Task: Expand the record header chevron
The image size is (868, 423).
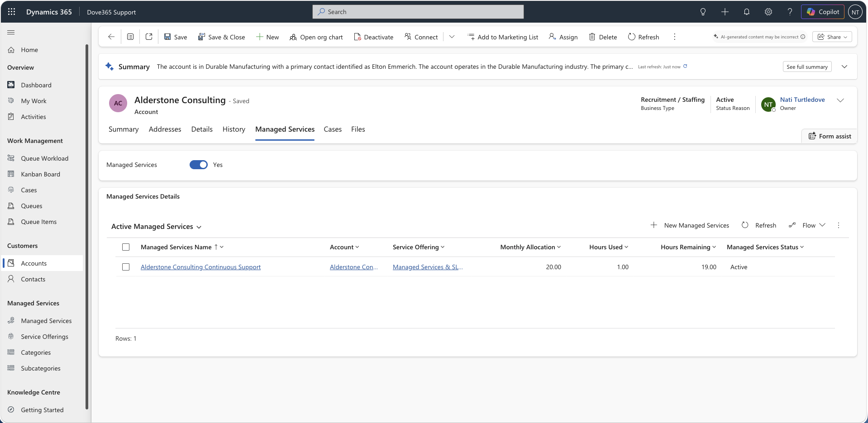Action: [840, 100]
